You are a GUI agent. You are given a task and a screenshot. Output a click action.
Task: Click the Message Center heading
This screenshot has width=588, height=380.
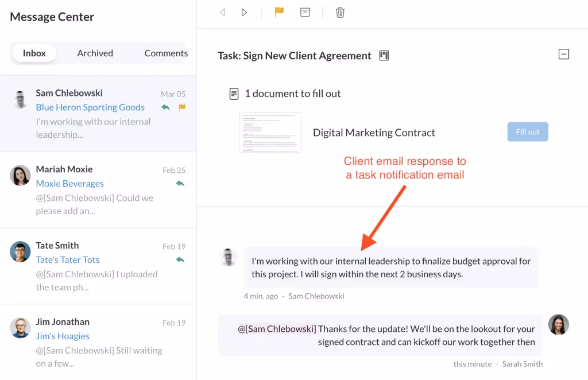52,17
